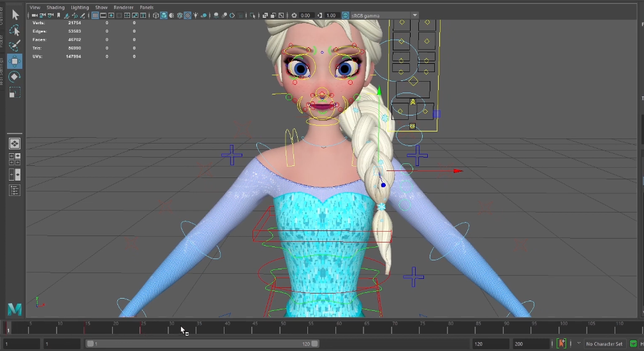This screenshot has width=644, height=351.
Task: Switch to Wireframe display mode
Action: click(156, 15)
